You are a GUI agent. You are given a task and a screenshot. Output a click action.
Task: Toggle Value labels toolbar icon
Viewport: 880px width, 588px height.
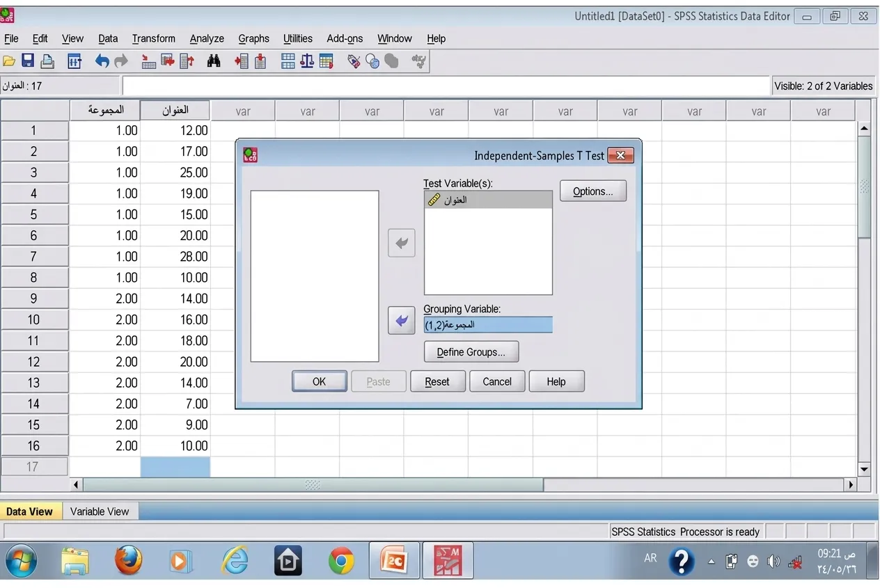pyautogui.click(x=354, y=61)
